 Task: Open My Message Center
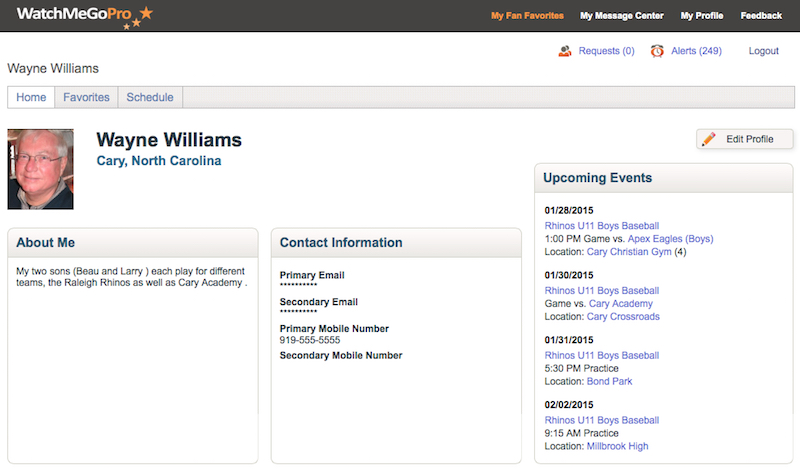pos(621,16)
